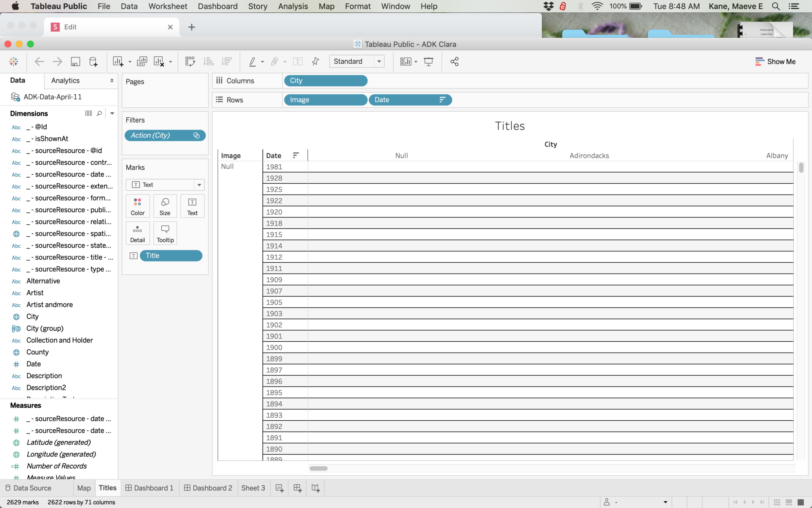Screen dimensions: 812x508
Task: Click the Duplicate Sheet toolbar icon
Action: pyautogui.click(x=142, y=62)
